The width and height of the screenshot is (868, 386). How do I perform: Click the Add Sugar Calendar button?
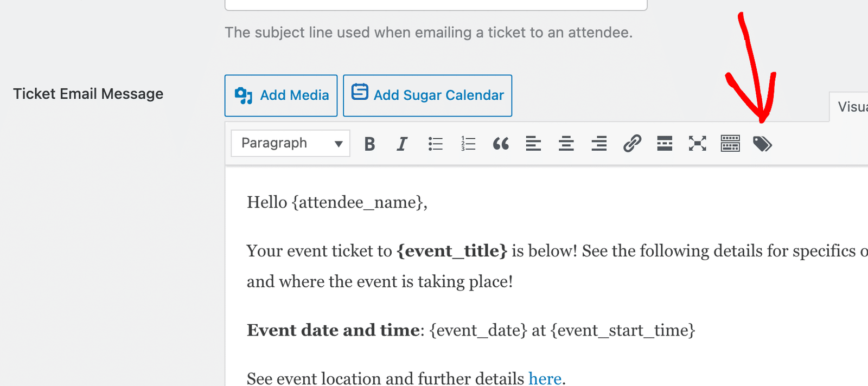[x=427, y=95]
